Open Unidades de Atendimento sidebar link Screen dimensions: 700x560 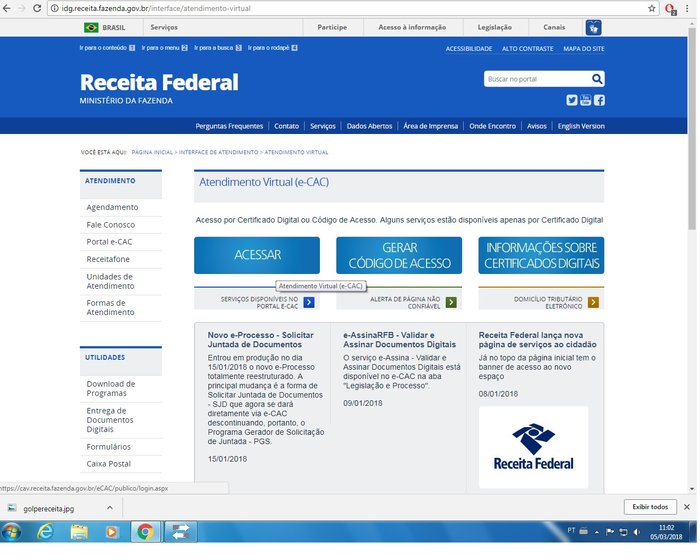point(110,281)
